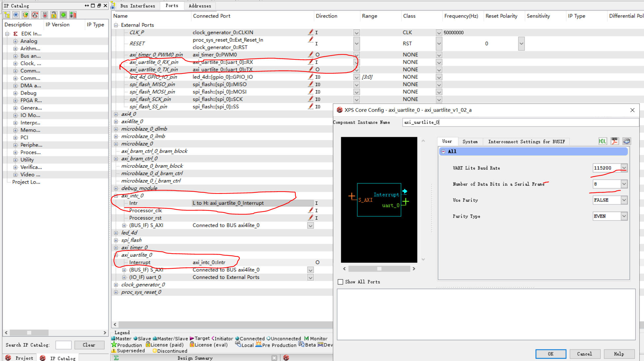The height and width of the screenshot is (361, 644).
Task: Click the restore defaults icon beside the PDF icon
Action: pos(627,141)
